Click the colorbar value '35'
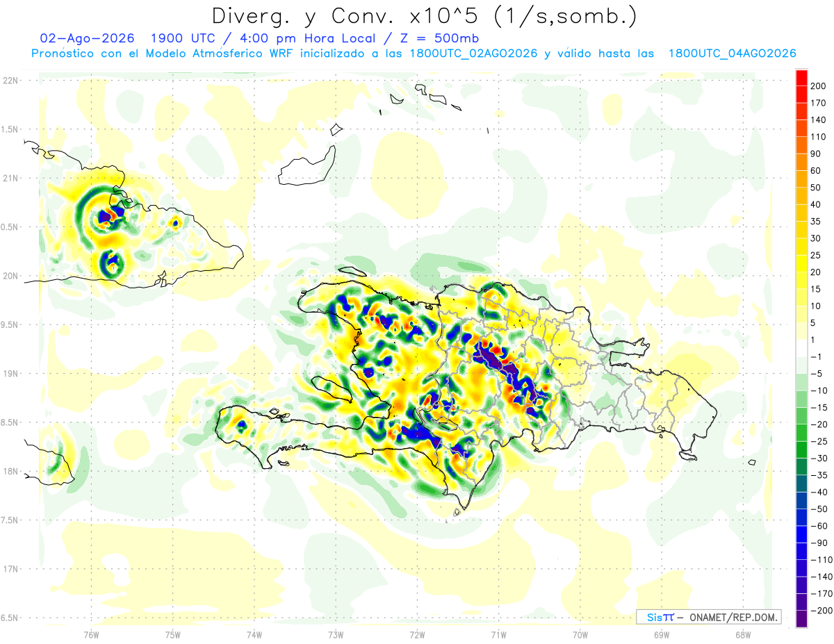This screenshot has width=834, height=644. (817, 222)
